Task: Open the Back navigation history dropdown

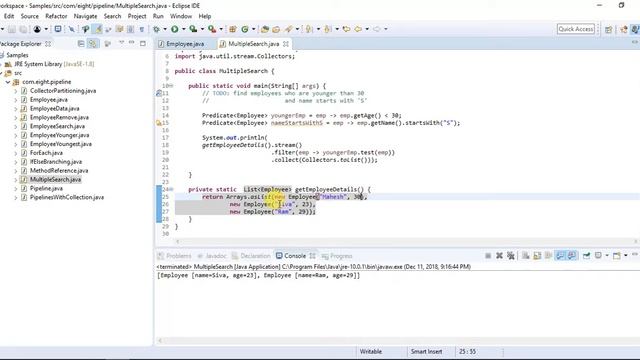Action: click(x=367, y=29)
